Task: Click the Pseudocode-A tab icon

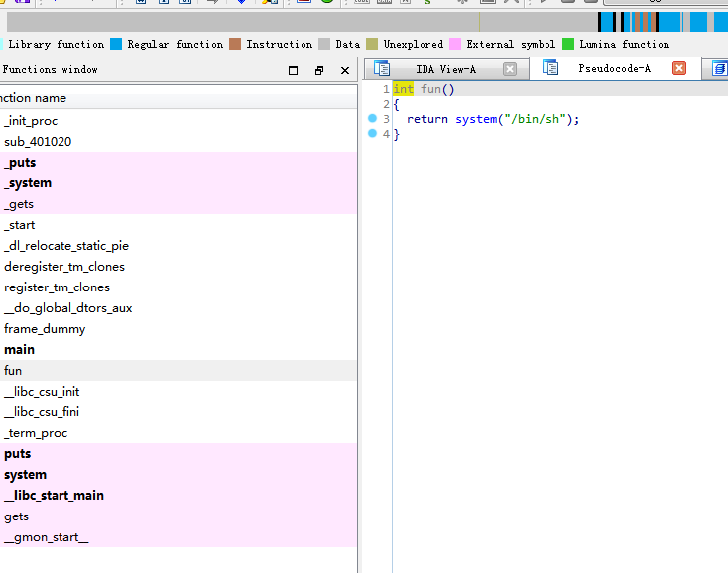Action: click(550, 68)
